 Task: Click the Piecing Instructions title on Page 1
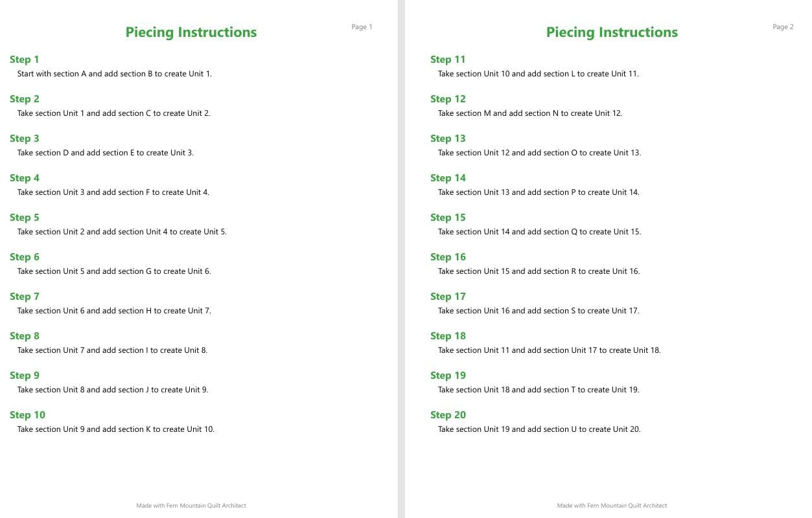point(191,32)
